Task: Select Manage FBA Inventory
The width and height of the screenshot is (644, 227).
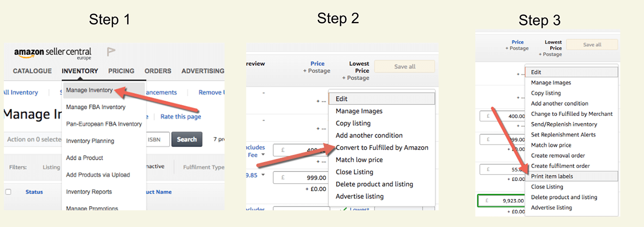Action: (x=96, y=107)
